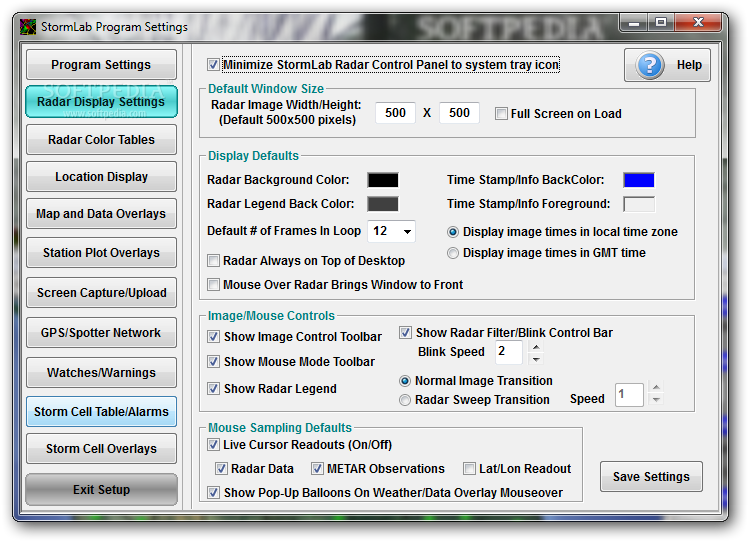Decrease transition Speed with down arrow
Image resolution: width=749 pixels, height=542 pixels.
pos(656,399)
